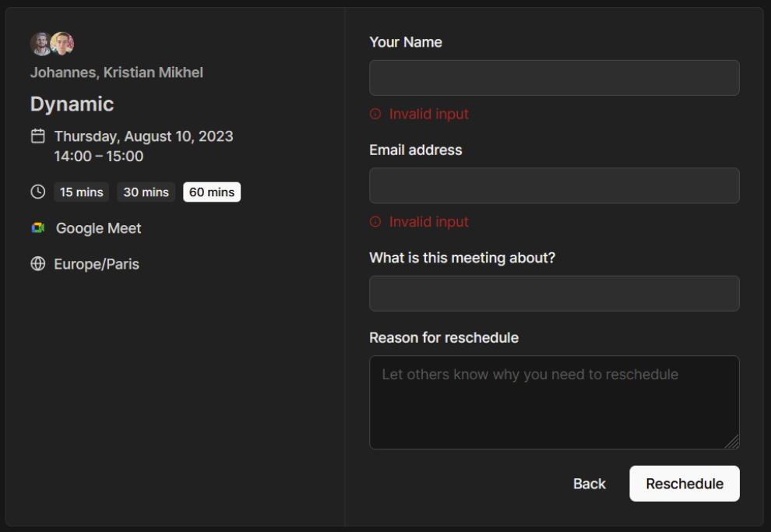Click Johannes's avatar photo
Image resolution: width=771 pixels, height=532 pixels.
[x=40, y=44]
